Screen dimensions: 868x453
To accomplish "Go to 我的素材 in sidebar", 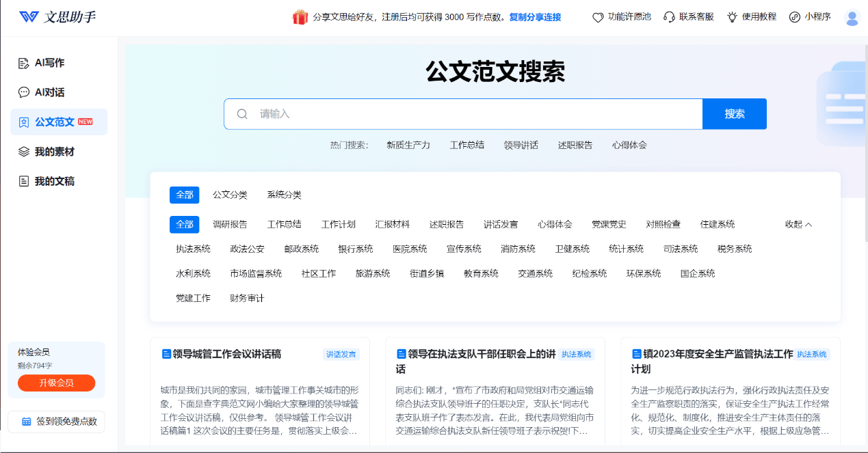I will (x=54, y=152).
